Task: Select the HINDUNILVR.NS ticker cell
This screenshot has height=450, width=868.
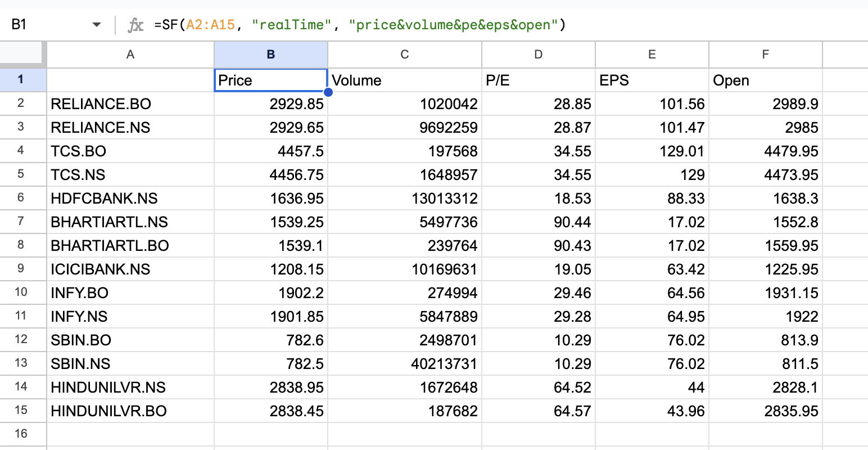Action: pyautogui.click(x=130, y=387)
